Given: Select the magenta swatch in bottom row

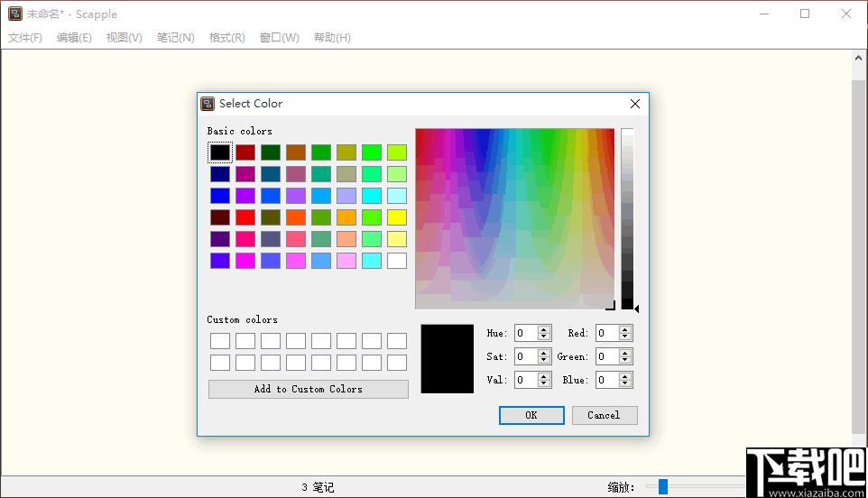Looking at the screenshot, I should coord(245,261).
